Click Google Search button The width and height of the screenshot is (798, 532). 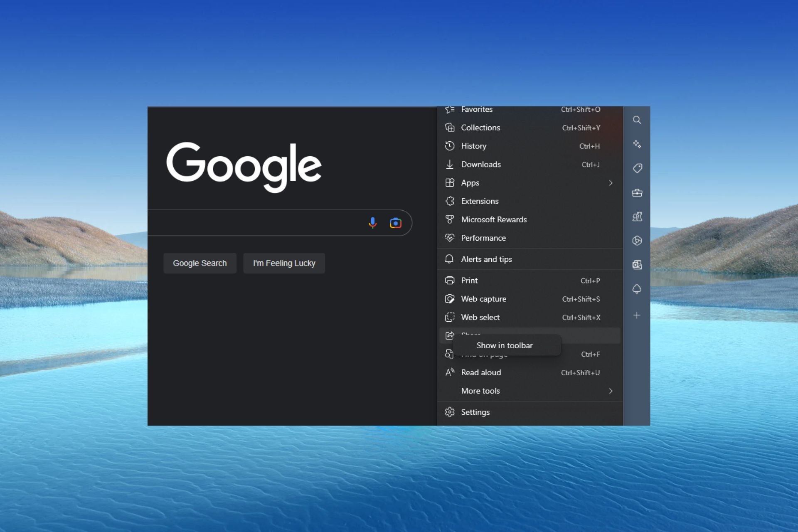199,263
